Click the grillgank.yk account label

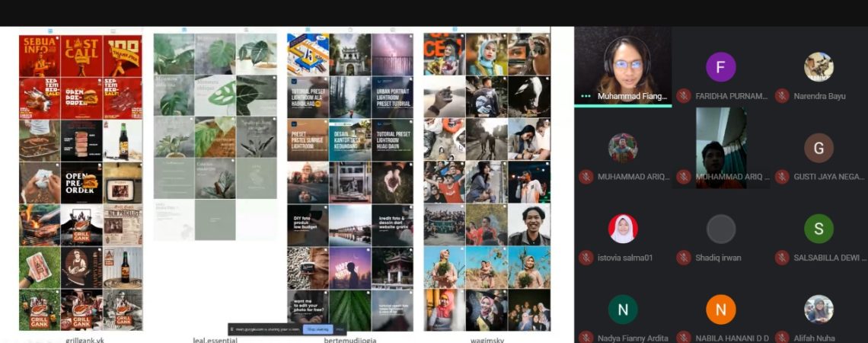point(85,340)
